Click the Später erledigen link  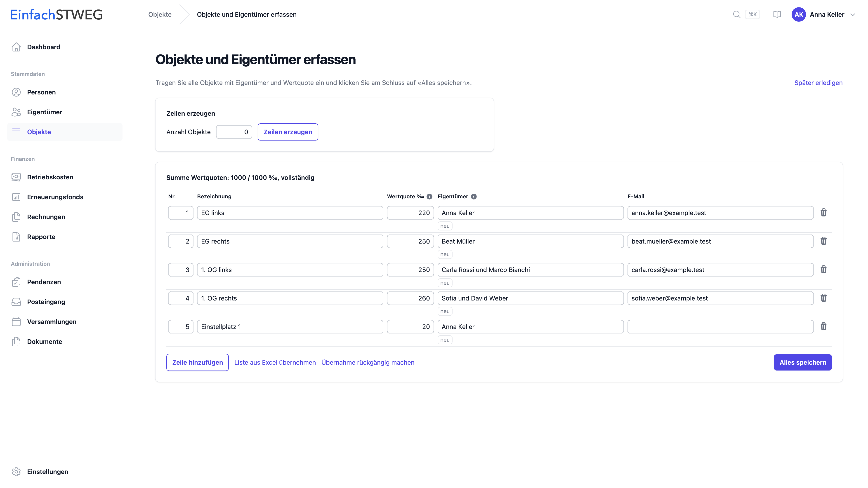(818, 83)
